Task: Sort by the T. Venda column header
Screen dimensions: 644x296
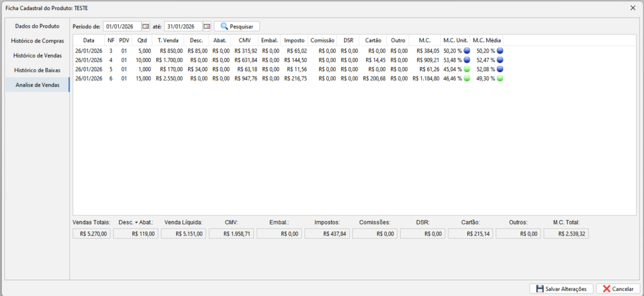Action: [167, 40]
